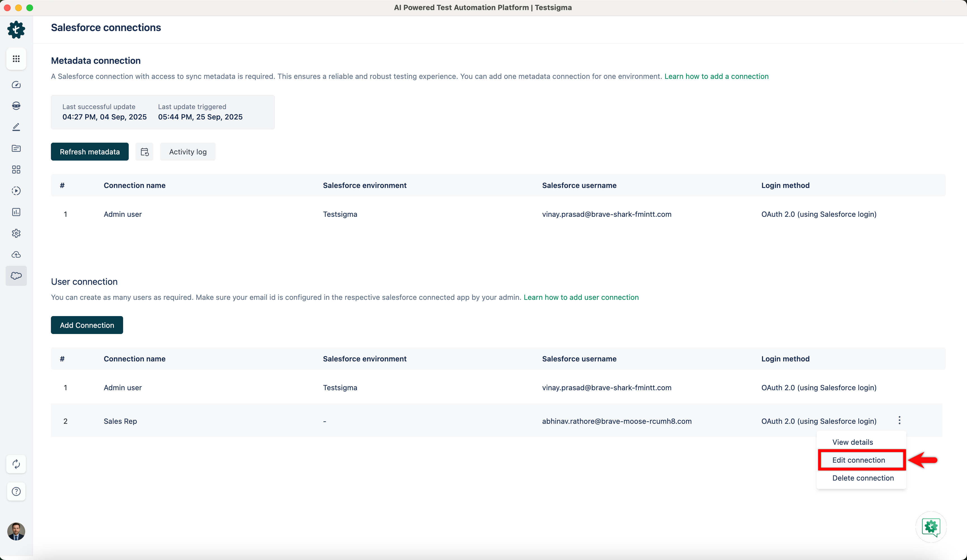Click the sync refresh icon near the bottom sidebar
The image size is (967, 560).
click(x=16, y=464)
